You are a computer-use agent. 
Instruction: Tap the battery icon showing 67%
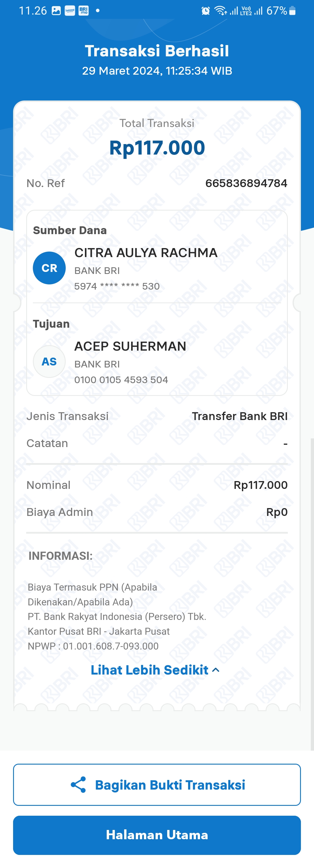(x=292, y=11)
